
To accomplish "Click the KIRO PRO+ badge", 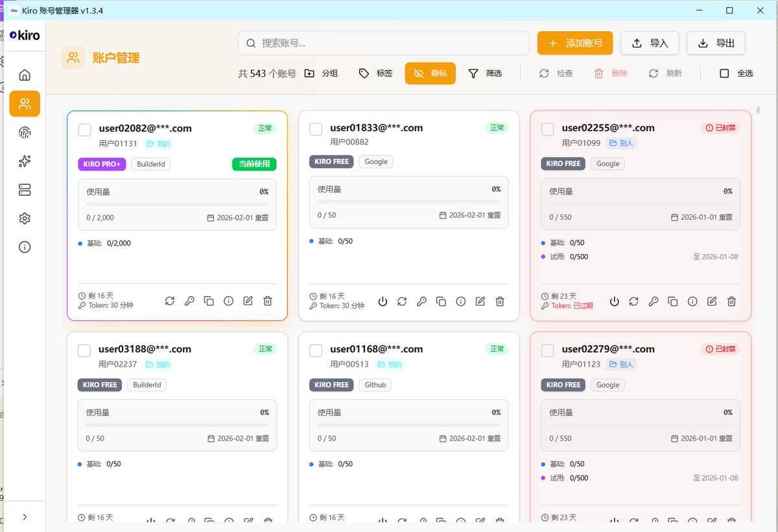I will pos(102,164).
